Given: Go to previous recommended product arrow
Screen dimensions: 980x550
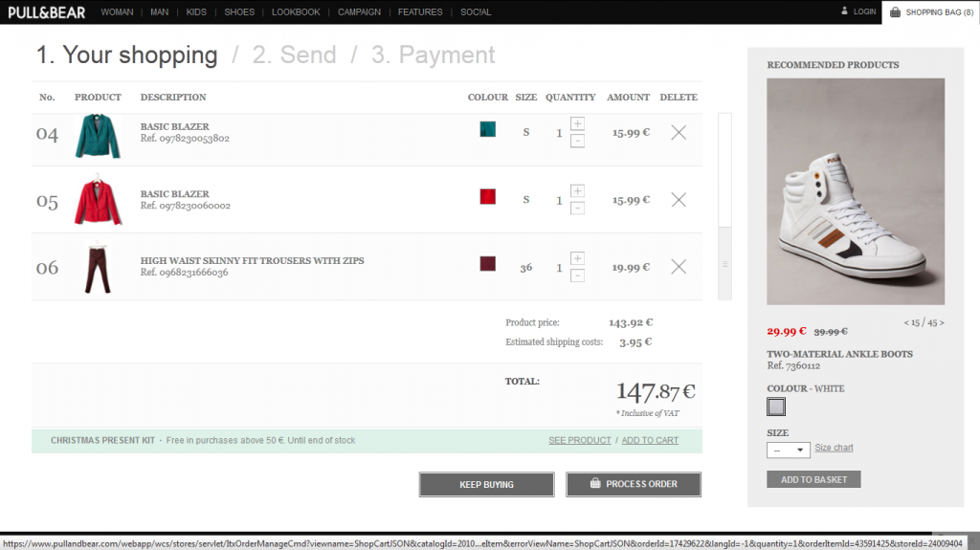Looking at the screenshot, I should (x=906, y=322).
